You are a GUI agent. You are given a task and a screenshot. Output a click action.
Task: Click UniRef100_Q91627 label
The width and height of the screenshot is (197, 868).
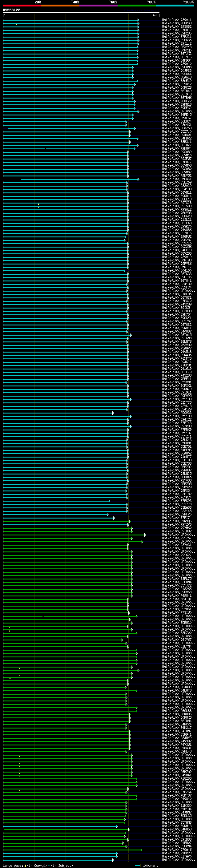177,555
